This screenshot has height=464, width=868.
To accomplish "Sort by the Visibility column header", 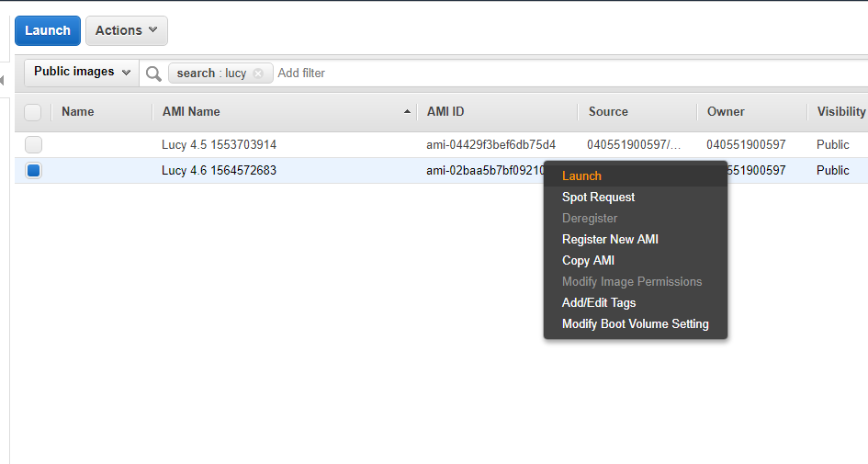I will pos(840,112).
